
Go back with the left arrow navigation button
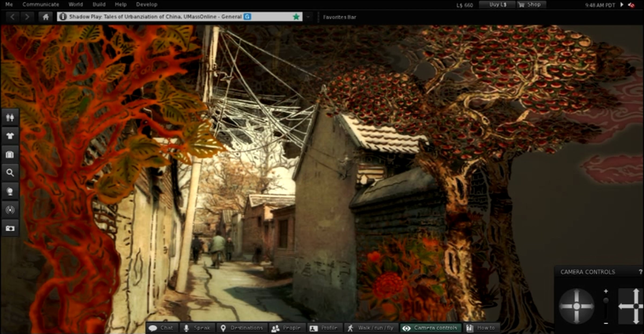(12, 17)
